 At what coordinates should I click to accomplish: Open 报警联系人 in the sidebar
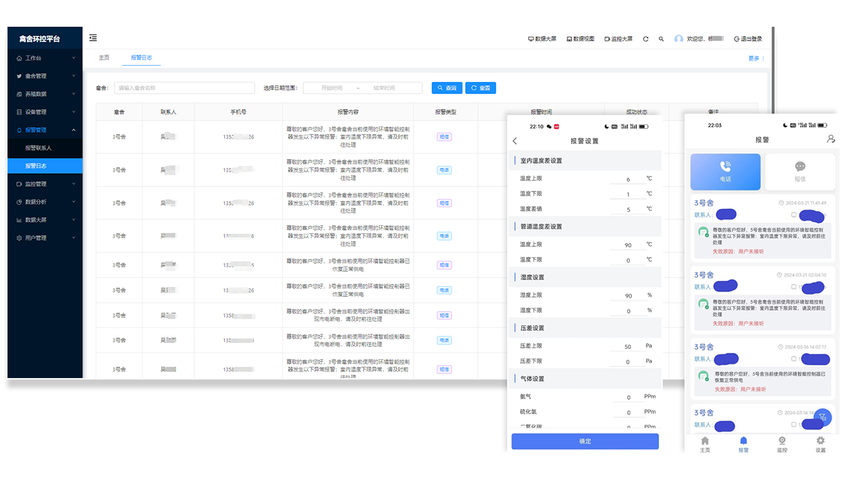click(x=39, y=147)
